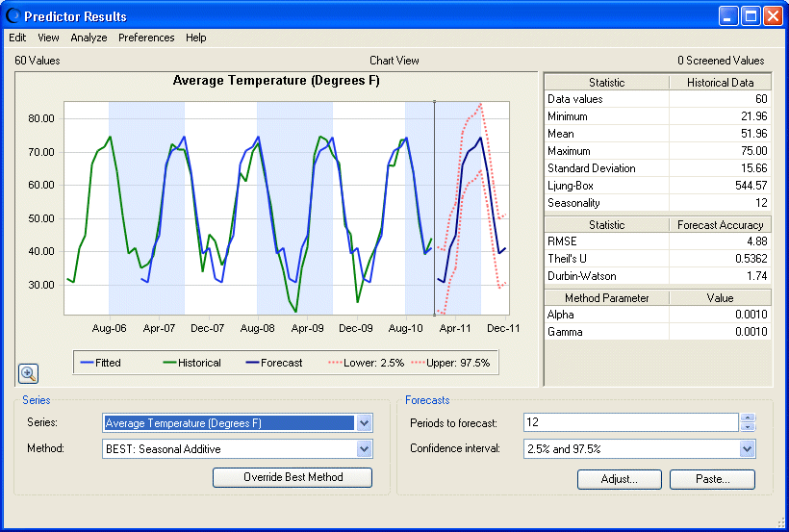Click the Historical Data column header
This screenshot has width=789, height=532.
tap(720, 83)
